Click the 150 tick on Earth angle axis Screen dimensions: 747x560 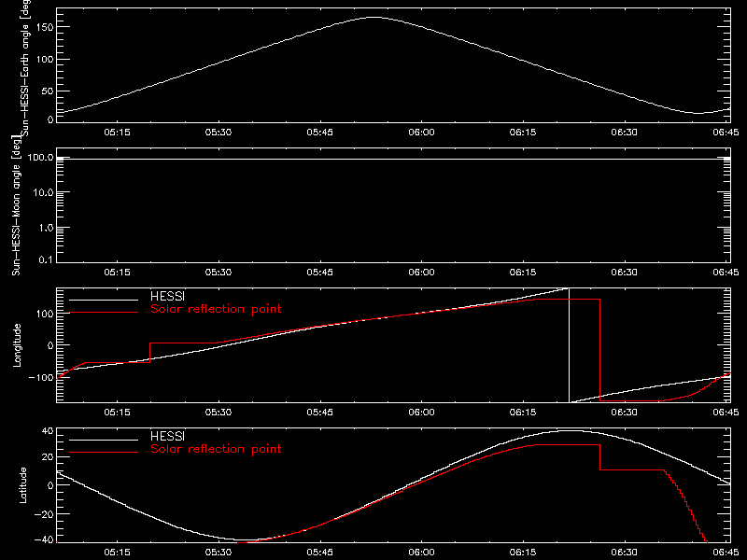45,27
